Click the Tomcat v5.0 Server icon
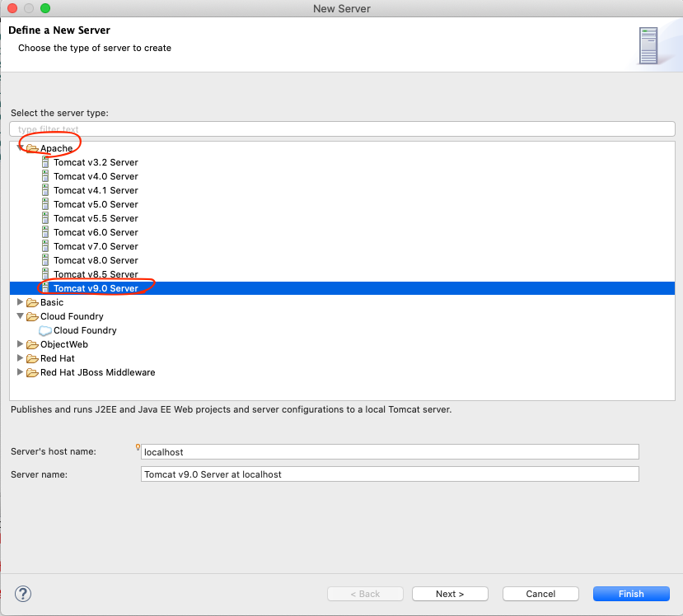This screenshot has height=616, width=683. [45, 204]
